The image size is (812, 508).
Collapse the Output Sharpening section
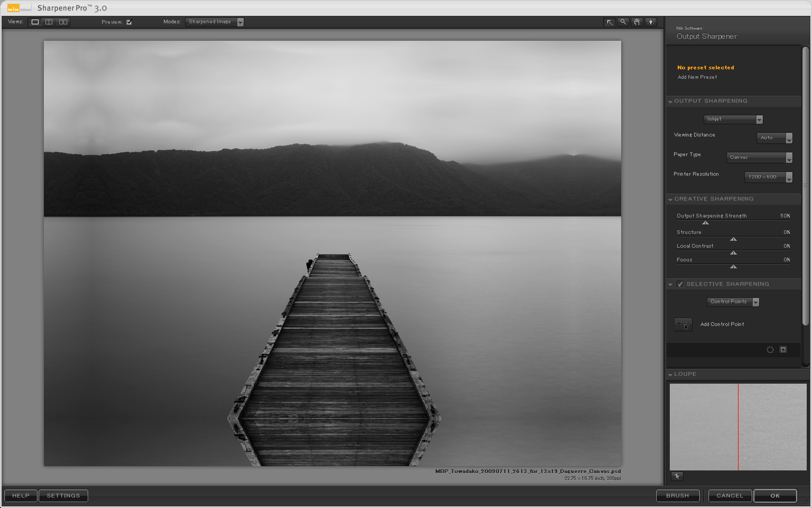point(670,101)
